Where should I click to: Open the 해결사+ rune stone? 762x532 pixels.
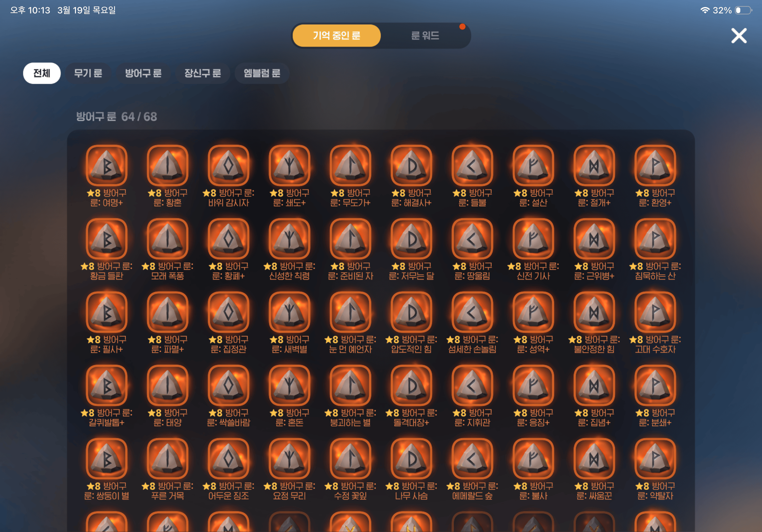coord(411,165)
